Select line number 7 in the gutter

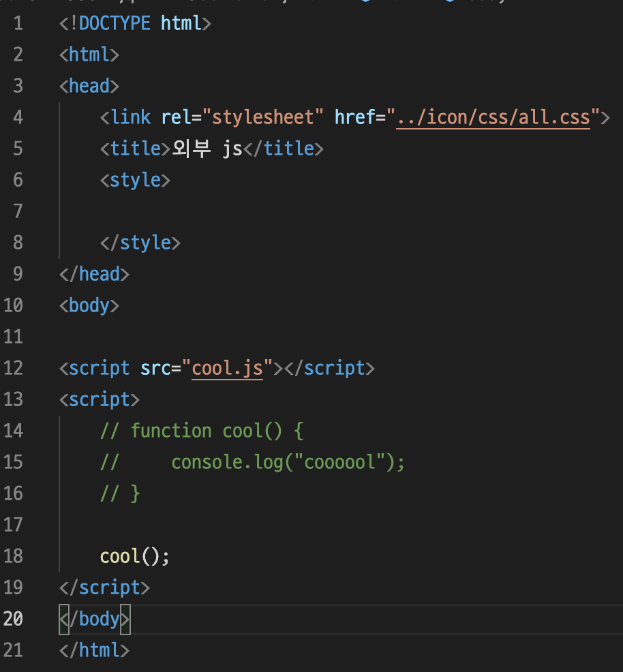point(18,211)
